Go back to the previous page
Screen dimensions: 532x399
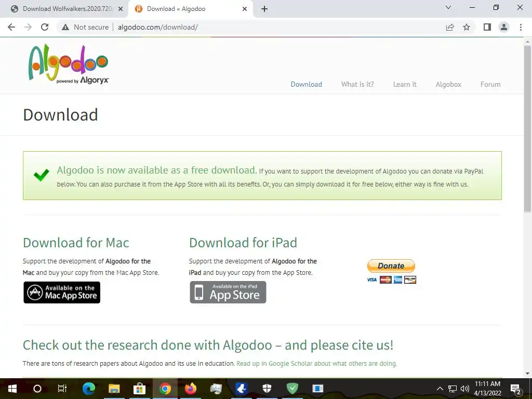click(11, 27)
